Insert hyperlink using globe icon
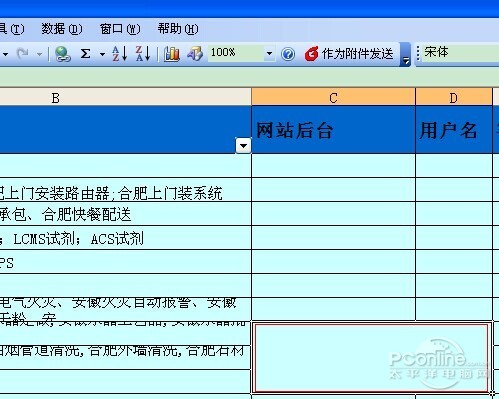This screenshot has height=399, width=499. click(63, 54)
